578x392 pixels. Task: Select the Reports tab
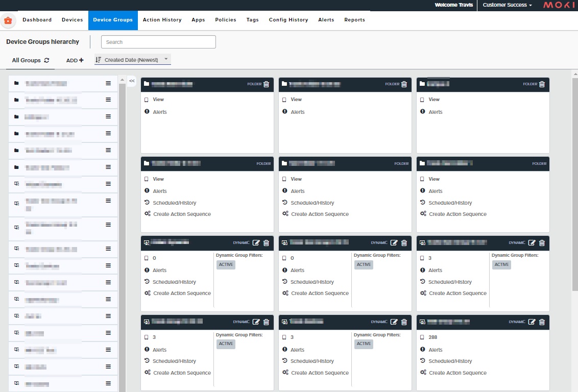pyautogui.click(x=354, y=20)
